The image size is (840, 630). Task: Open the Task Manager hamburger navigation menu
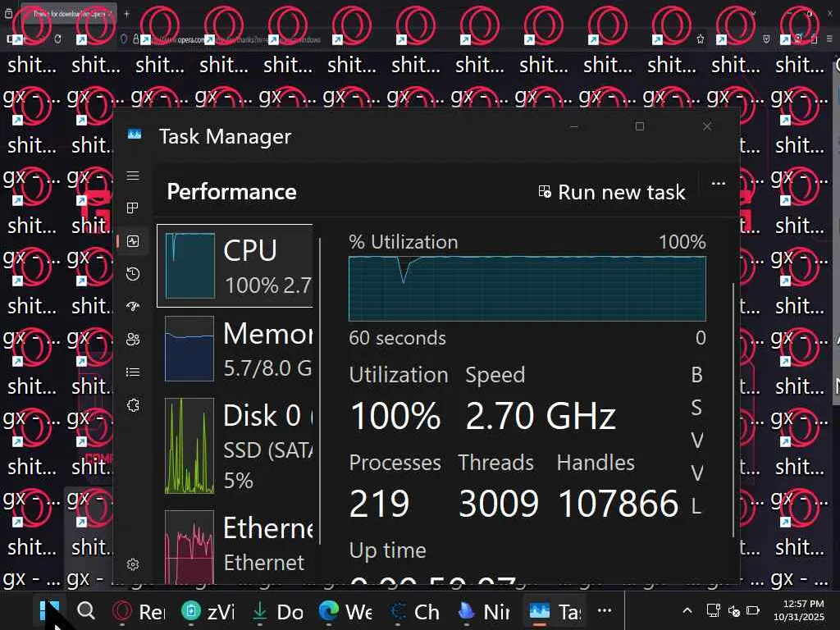133,176
